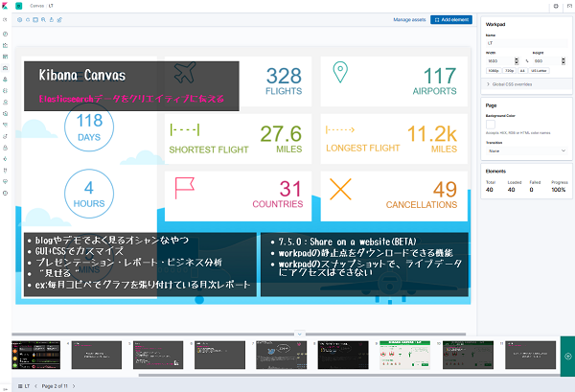Click the refresh data icon
This screenshot has height=392, width=575.
tap(28, 20)
